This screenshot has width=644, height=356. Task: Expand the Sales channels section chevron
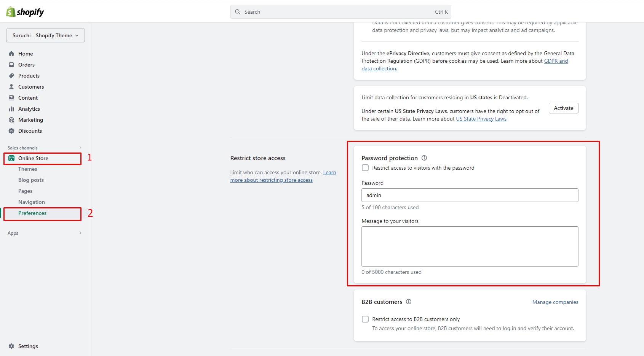[x=80, y=148]
